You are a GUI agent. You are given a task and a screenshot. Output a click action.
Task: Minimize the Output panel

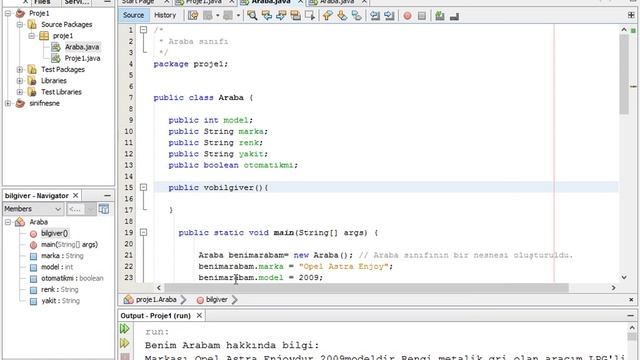point(631,316)
